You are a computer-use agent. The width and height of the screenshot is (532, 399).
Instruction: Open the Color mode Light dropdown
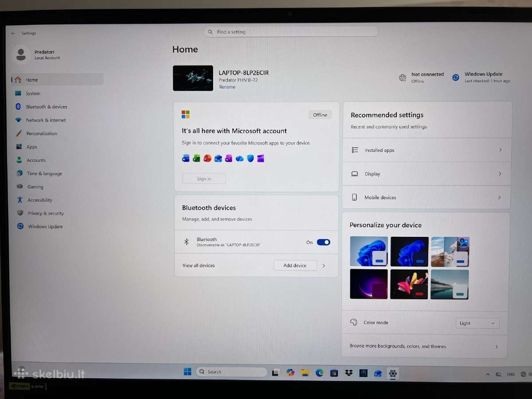coord(477,323)
